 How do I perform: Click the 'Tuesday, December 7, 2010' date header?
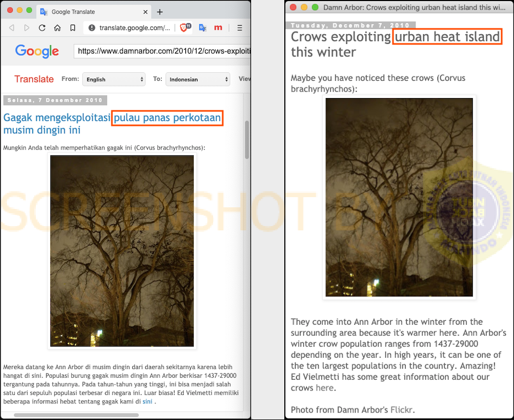coord(350,25)
